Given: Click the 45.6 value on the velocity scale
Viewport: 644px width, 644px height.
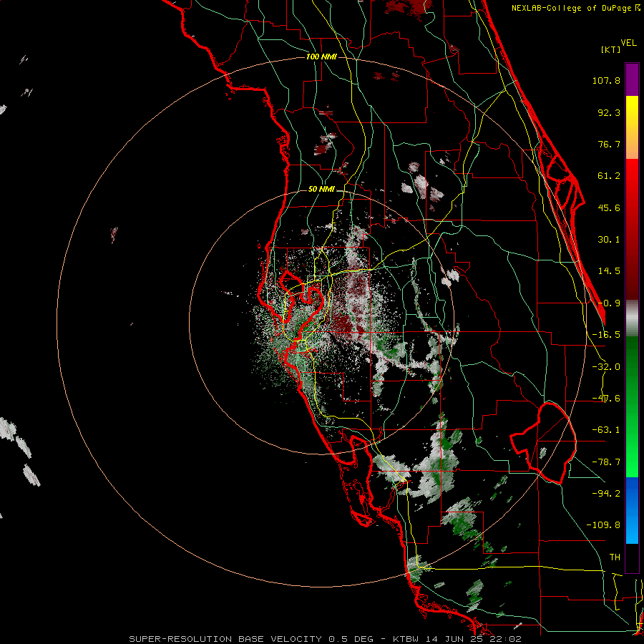Looking at the screenshot, I should point(609,208).
